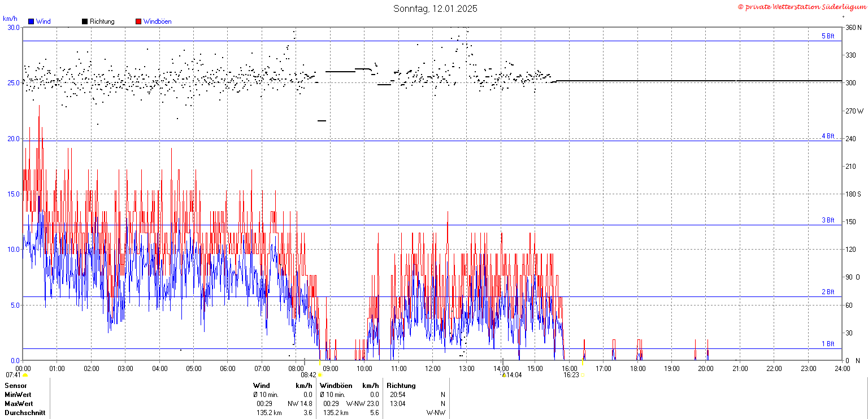The width and height of the screenshot is (868, 419).
Task: Click the black Richtung legend square
Action: 85,21
